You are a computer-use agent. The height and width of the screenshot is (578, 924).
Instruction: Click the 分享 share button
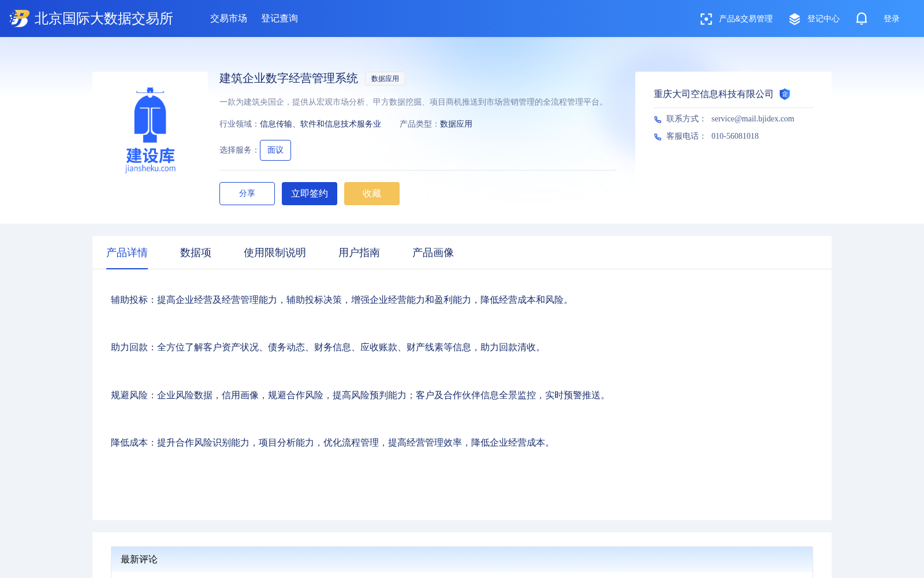pos(247,194)
